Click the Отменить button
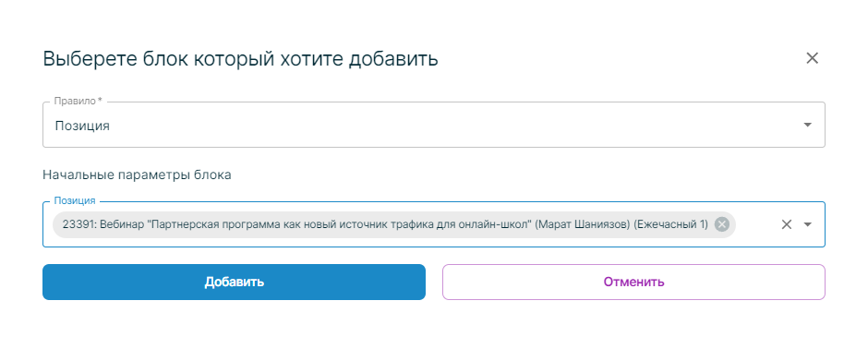Viewport: 868px width, 349px height. tap(633, 283)
